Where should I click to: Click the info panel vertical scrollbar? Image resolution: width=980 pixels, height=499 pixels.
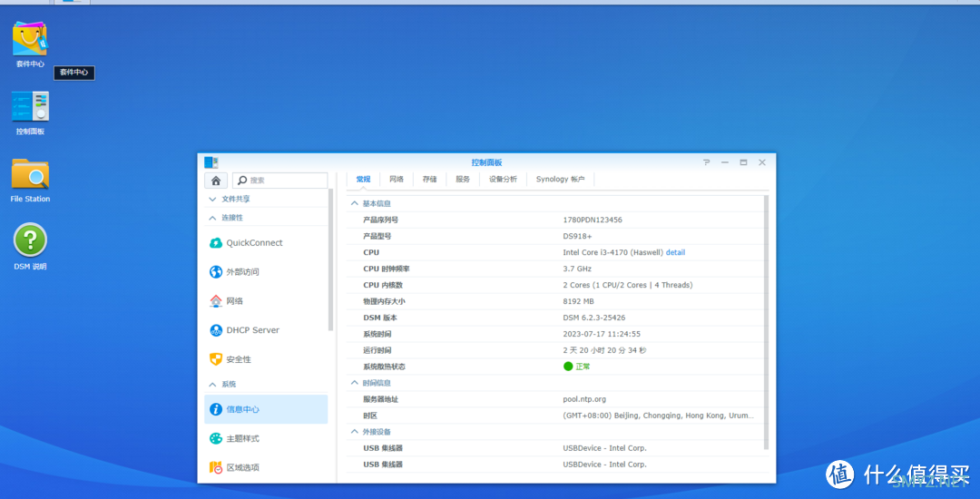pos(766,322)
